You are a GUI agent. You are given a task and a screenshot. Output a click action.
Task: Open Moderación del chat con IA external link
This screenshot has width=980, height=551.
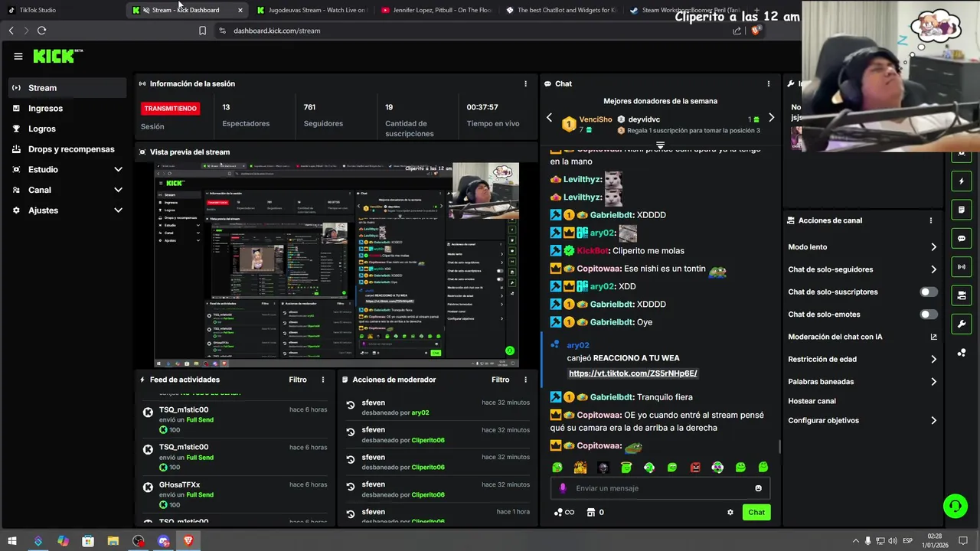pyautogui.click(x=933, y=337)
